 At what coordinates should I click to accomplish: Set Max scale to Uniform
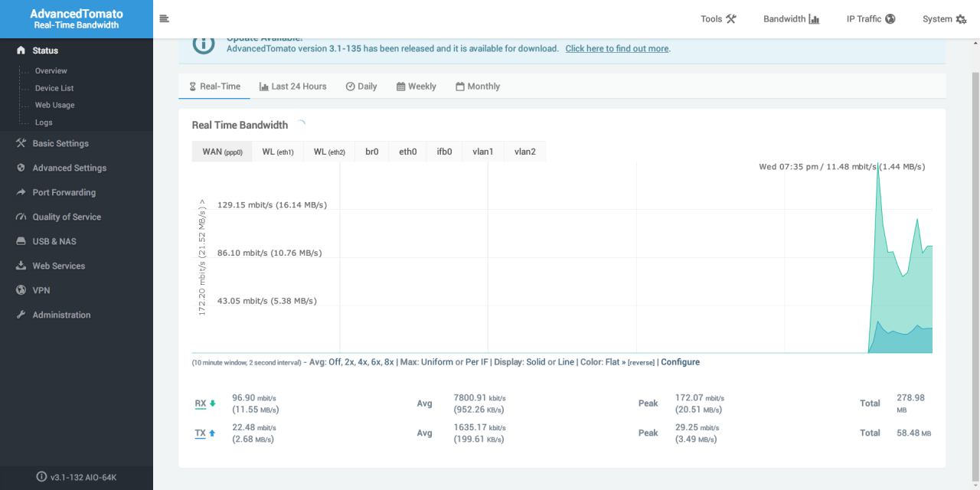click(437, 362)
